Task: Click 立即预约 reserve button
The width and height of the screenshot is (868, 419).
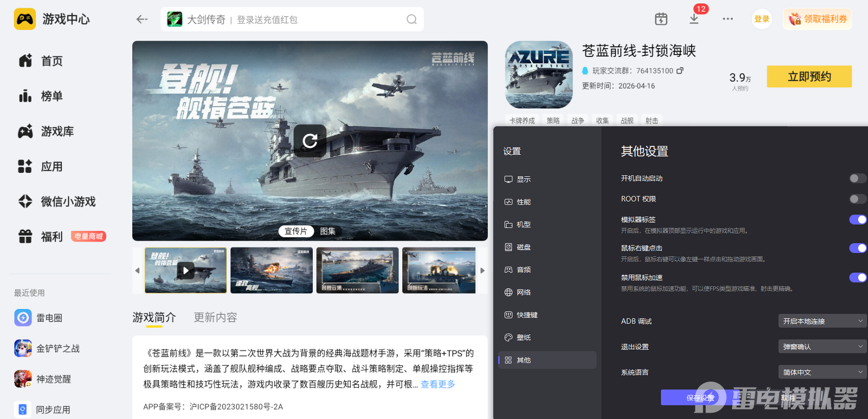Action: point(809,77)
